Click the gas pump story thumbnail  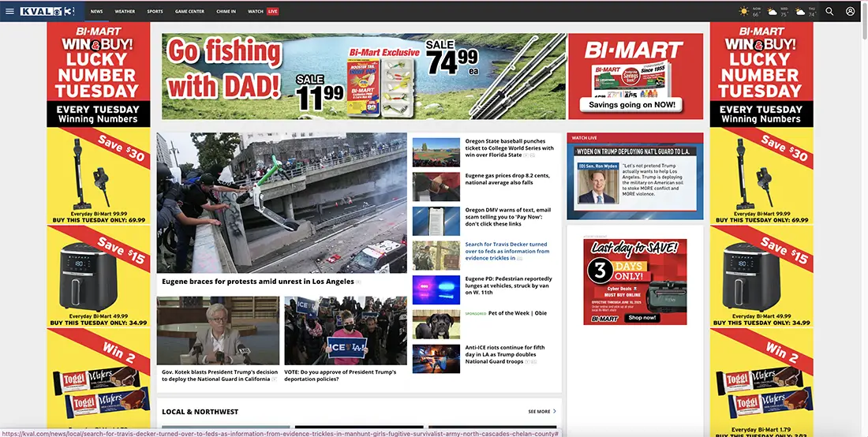436,186
